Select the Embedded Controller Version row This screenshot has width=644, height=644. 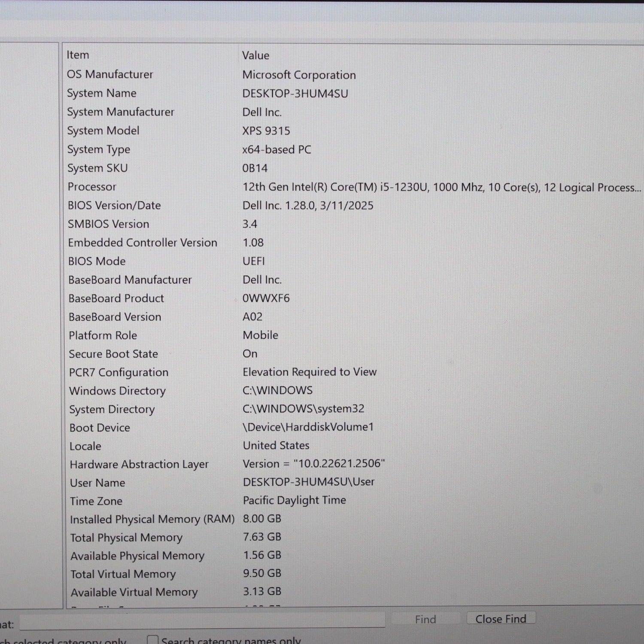[354, 243]
